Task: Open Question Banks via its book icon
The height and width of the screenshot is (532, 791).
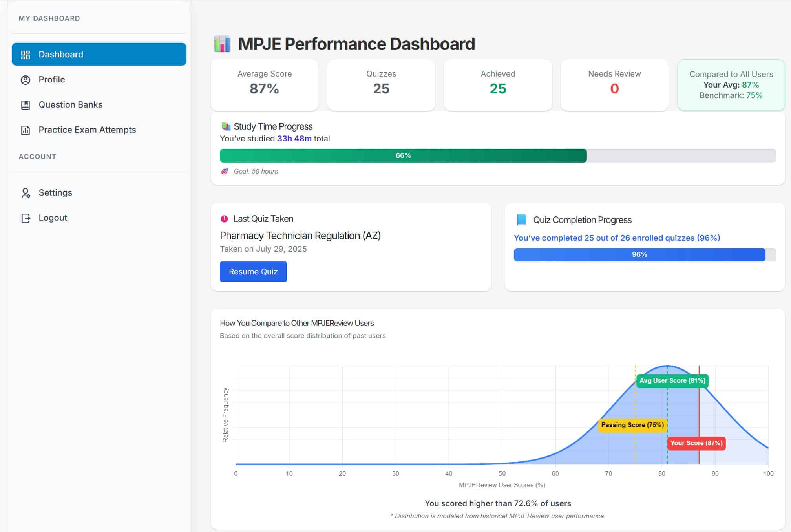Action: point(25,104)
